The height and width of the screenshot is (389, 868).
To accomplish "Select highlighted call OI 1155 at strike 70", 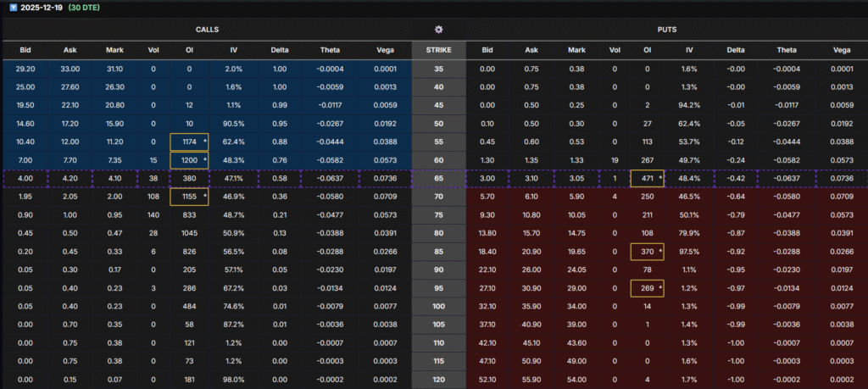I will point(188,197).
